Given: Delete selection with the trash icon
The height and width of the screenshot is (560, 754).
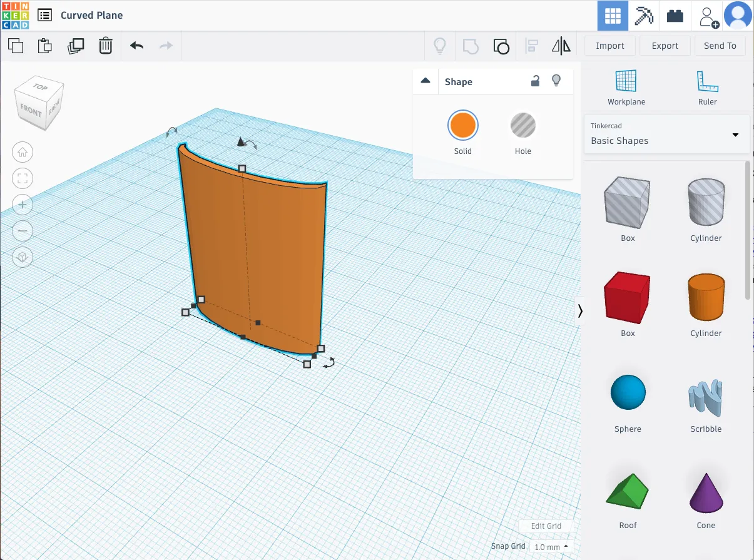Looking at the screenshot, I should (x=106, y=46).
